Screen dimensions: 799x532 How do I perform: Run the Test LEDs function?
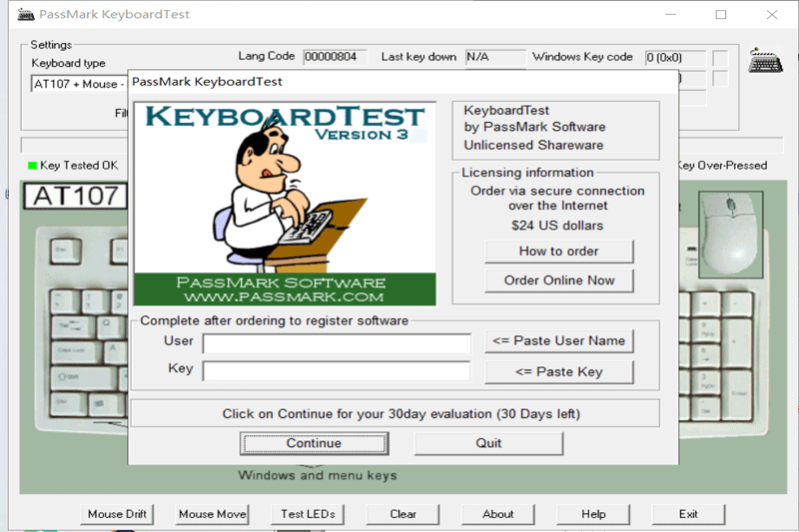point(308,514)
